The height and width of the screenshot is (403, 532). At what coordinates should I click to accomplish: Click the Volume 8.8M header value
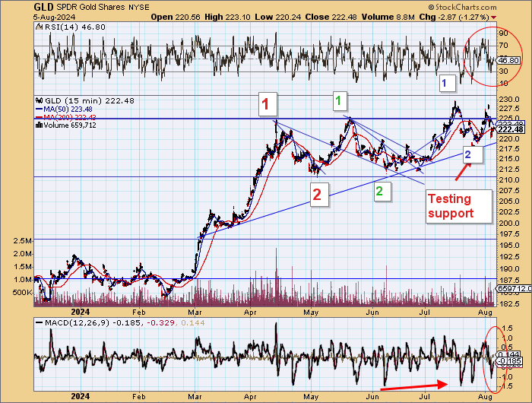(388, 17)
